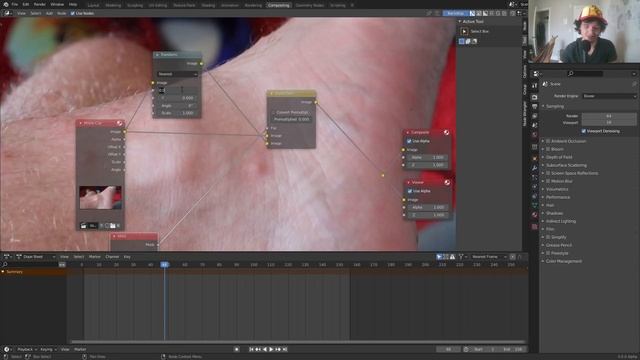Click the Composite node preview icon
This screenshot has width=640, height=360.
[x=447, y=132]
